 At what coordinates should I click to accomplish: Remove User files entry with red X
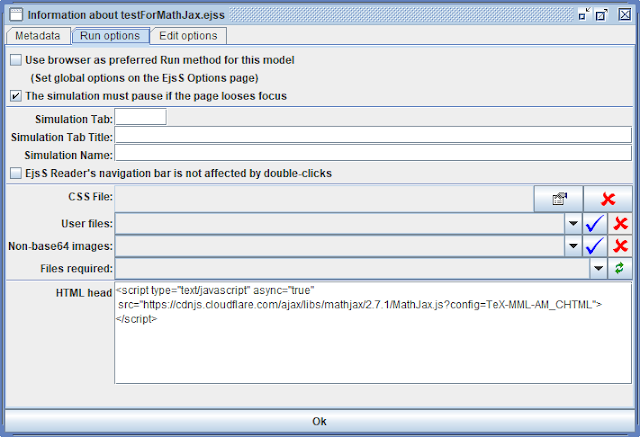(620, 224)
